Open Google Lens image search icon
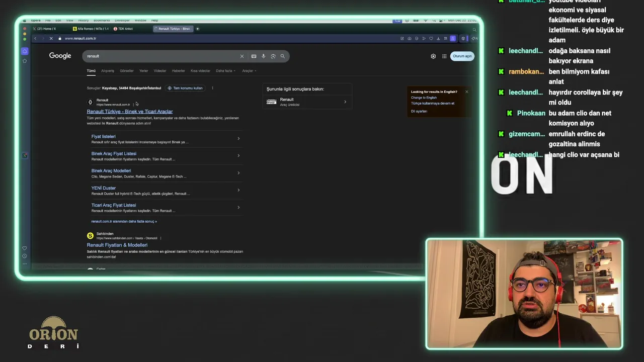The height and width of the screenshot is (362, 644). [273, 56]
